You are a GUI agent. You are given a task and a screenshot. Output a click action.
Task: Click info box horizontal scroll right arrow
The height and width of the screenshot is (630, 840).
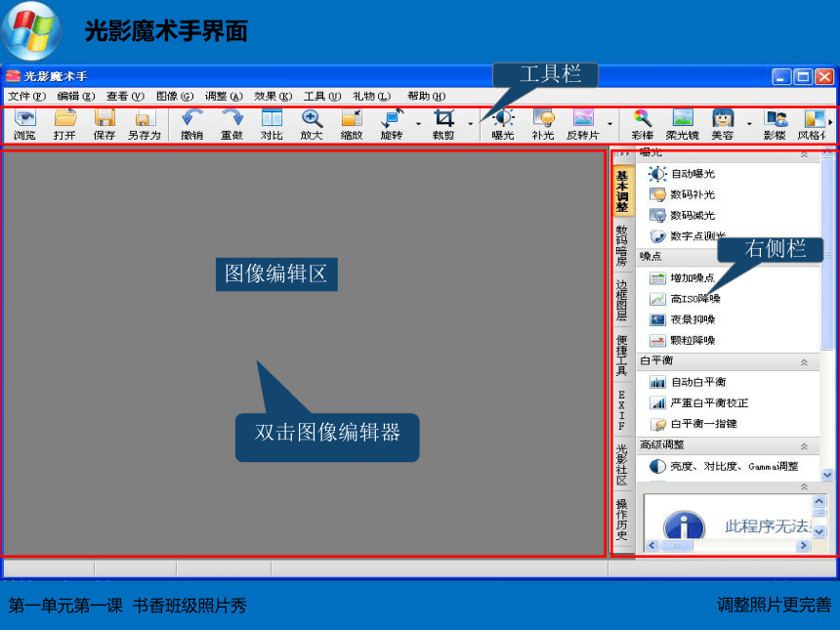803,545
